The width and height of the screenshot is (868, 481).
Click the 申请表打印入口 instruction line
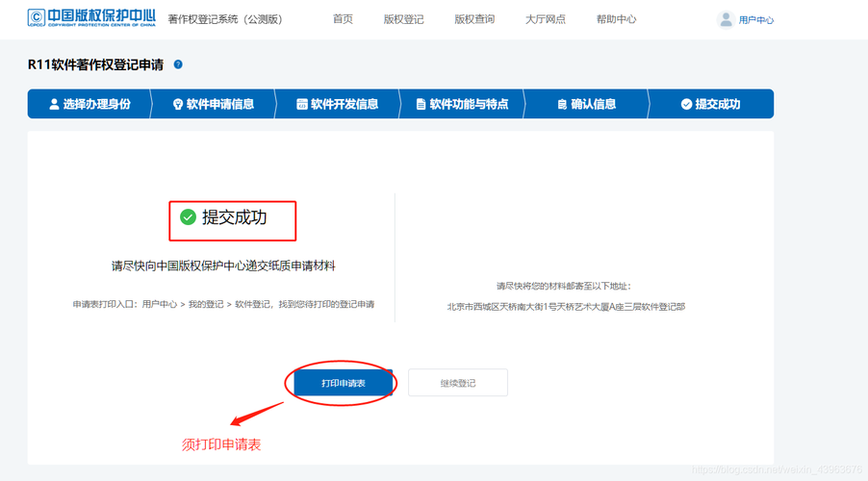[223, 304]
